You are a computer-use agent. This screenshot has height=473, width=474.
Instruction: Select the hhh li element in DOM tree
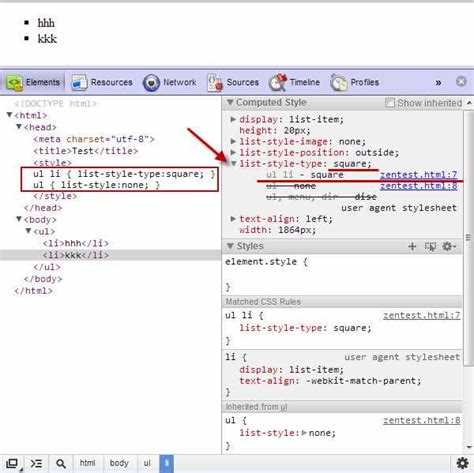click(76, 243)
